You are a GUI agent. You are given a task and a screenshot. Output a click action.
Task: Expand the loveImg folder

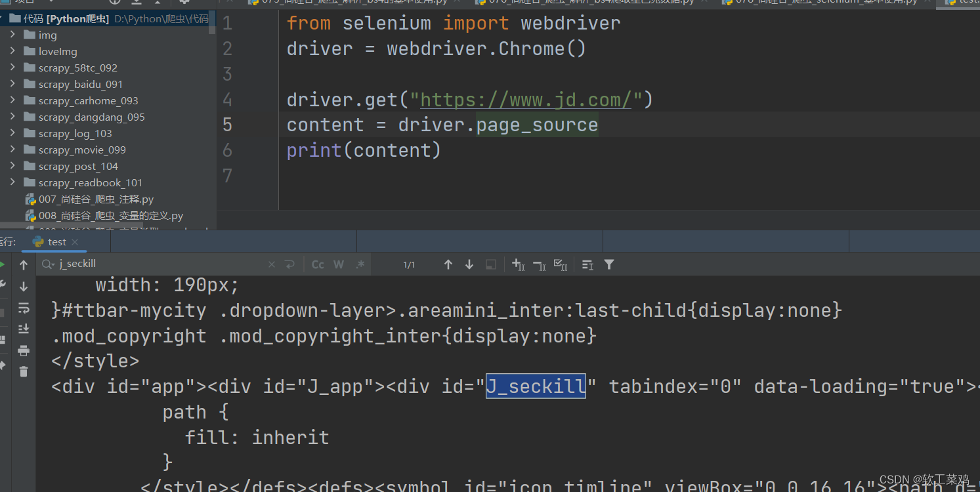[x=12, y=51]
